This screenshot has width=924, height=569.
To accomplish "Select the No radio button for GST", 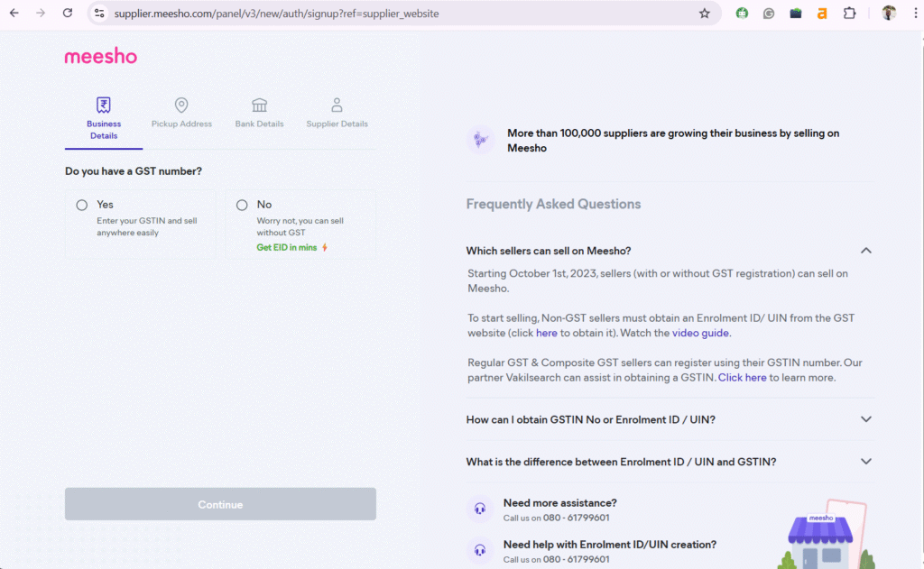I will point(242,206).
